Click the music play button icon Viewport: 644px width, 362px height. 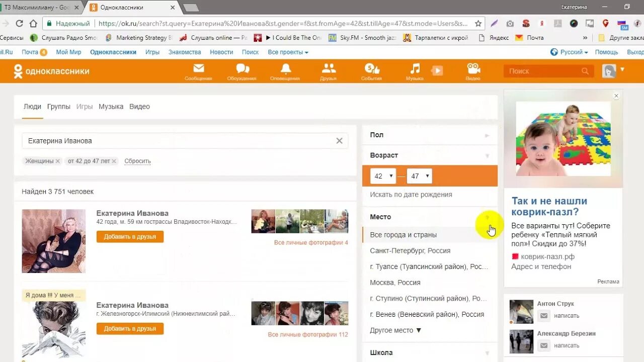(437, 71)
